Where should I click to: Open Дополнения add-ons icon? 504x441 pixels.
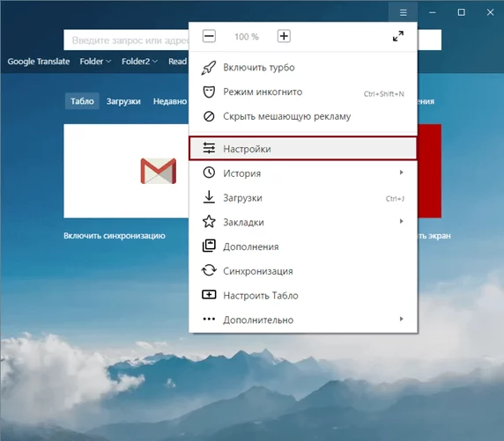click(x=209, y=246)
